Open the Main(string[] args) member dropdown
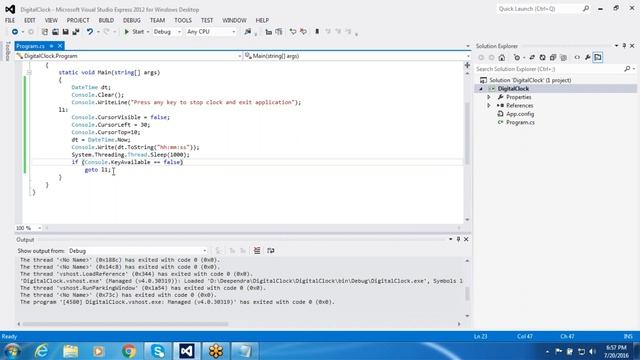Image resolution: width=640 pixels, height=360 pixels. tap(468, 56)
